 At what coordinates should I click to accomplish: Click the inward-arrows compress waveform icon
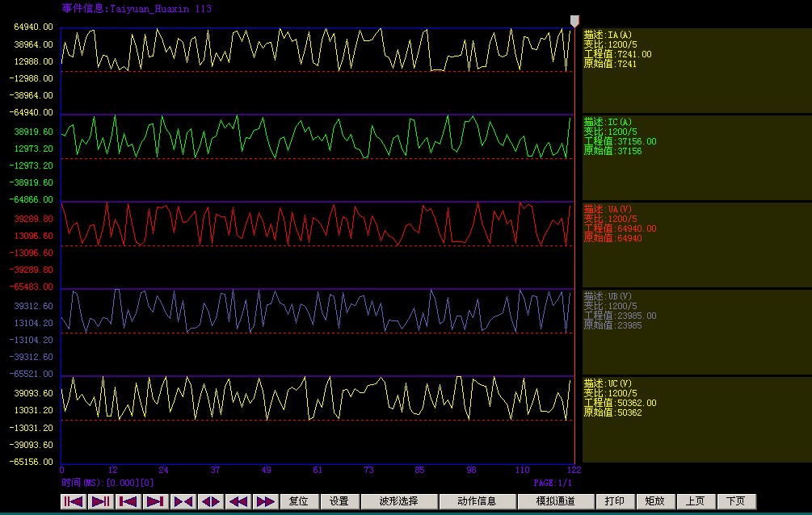183,501
